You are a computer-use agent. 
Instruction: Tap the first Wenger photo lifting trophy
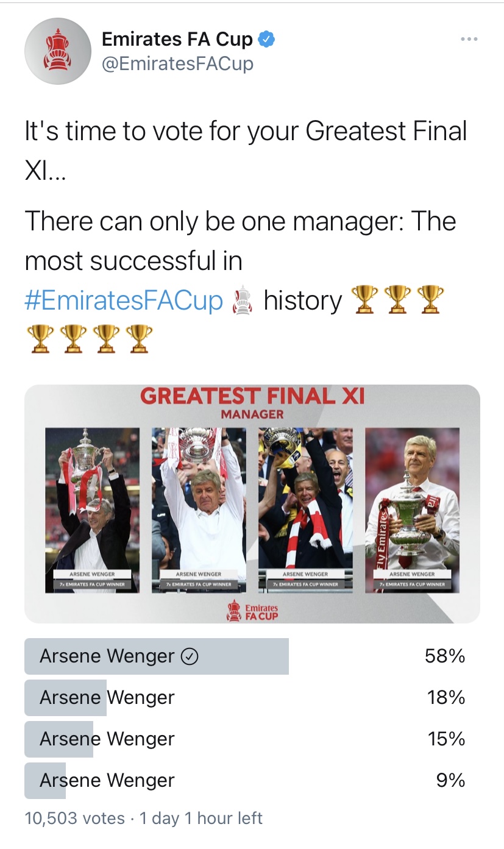tap(93, 510)
